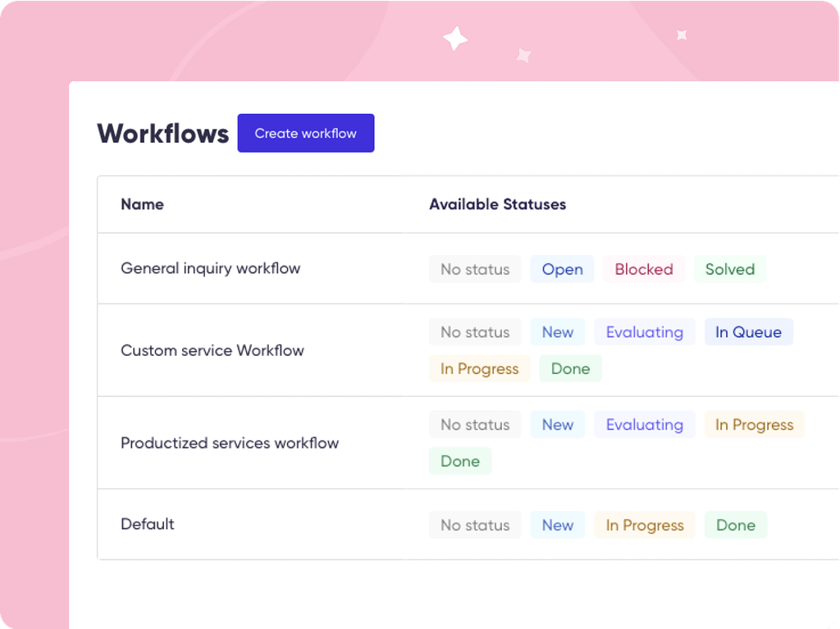Click the Name column header
This screenshot has width=840, height=629.
(142, 204)
